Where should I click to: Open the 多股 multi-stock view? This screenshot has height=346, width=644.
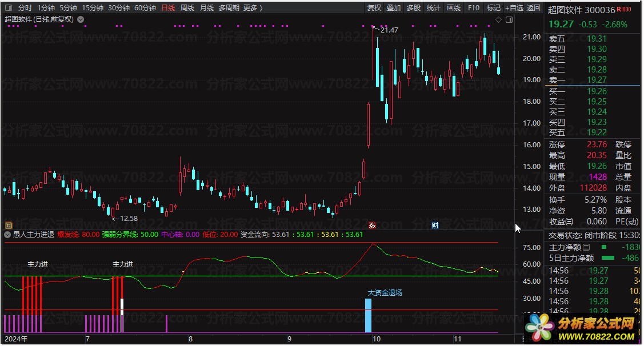point(414,8)
